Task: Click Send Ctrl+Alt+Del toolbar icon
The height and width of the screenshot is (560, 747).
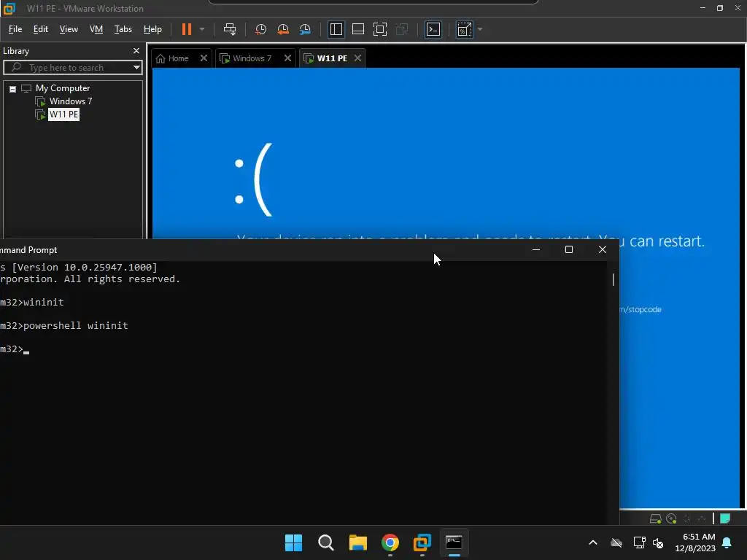Action: coord(230,29)
